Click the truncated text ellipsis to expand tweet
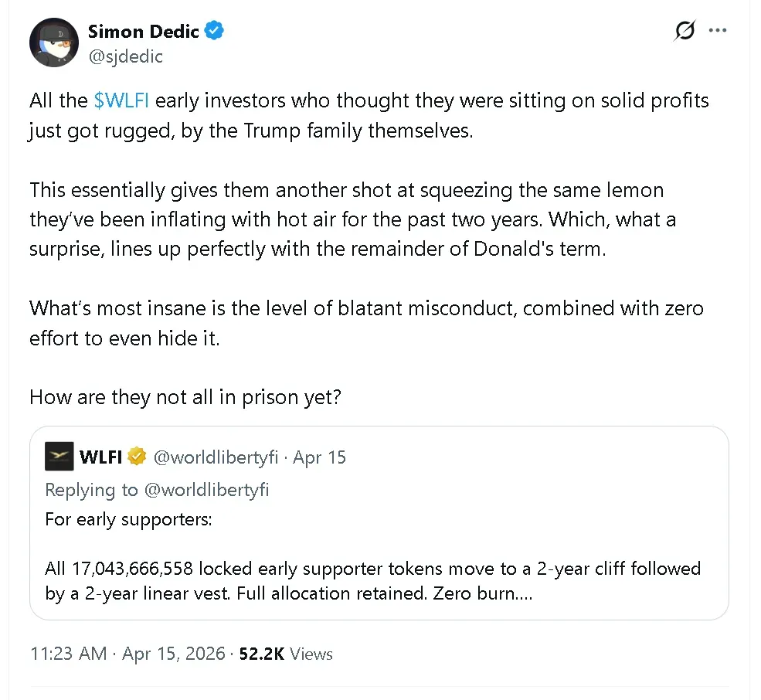 (x=525, y=593)
